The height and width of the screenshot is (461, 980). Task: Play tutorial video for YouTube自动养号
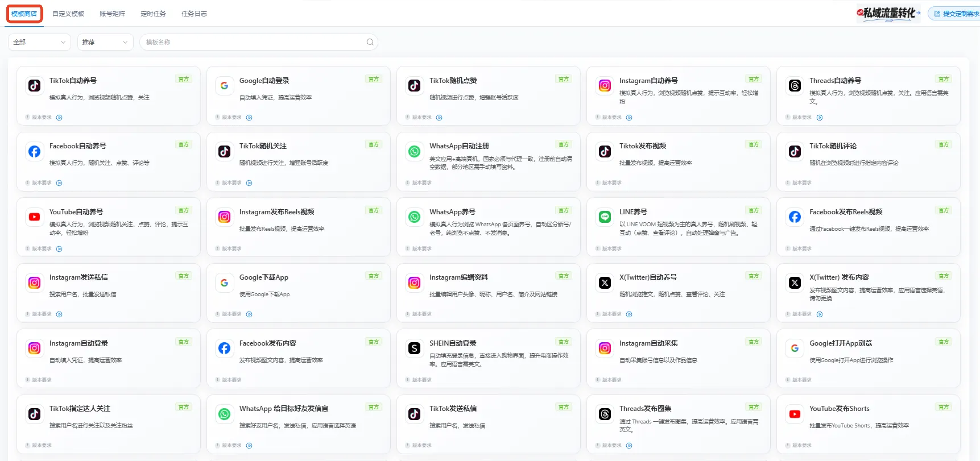(59, 249)
